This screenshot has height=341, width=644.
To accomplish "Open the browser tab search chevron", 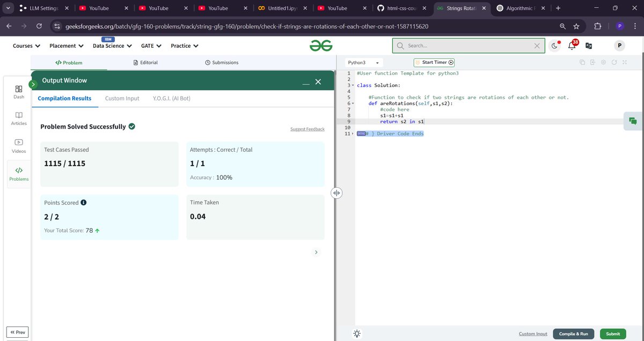I will click(x=7, y=8).
